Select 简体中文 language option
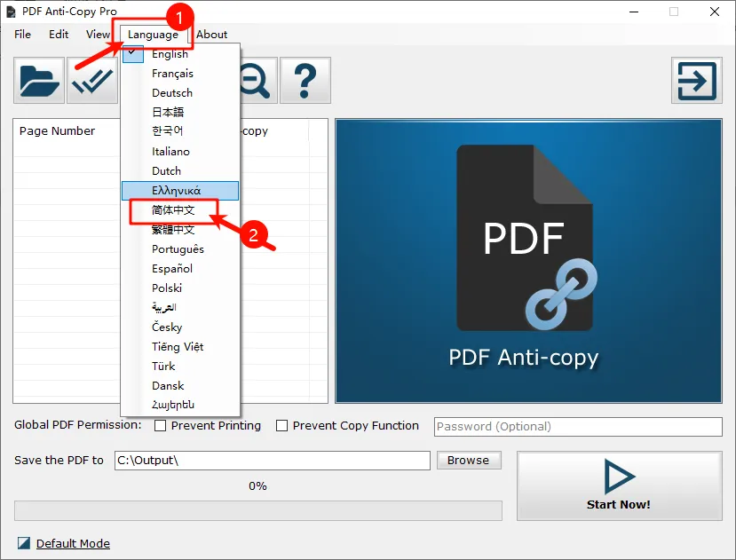 pos(180,209)
